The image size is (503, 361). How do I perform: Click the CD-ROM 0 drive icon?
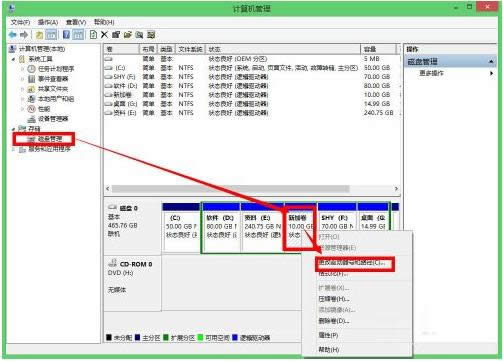[113, 263]
